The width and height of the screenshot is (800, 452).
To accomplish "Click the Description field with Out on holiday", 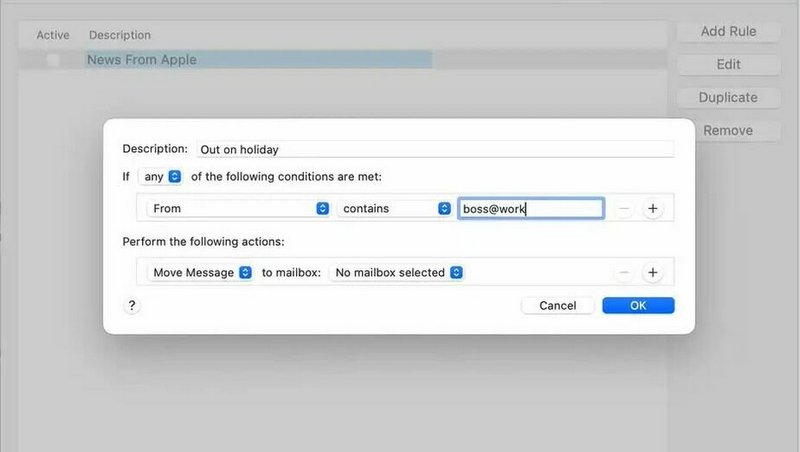I will pos(434,149).
